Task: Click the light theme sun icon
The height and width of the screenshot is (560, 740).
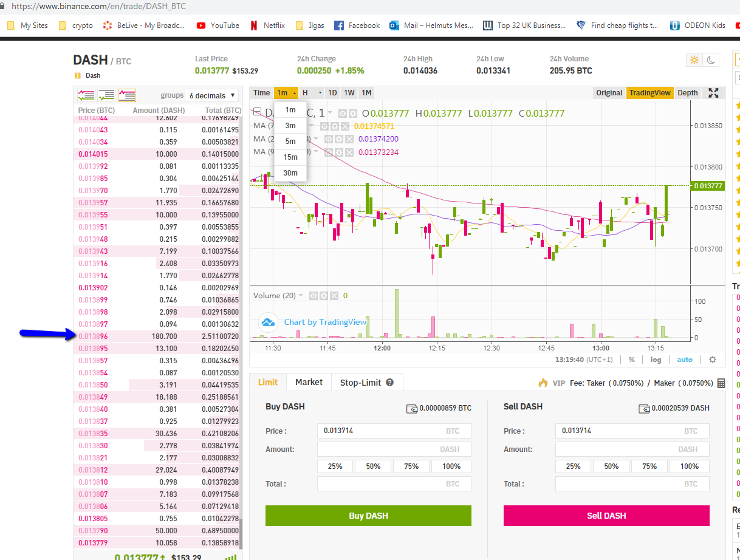Action: tap(693, 60)
